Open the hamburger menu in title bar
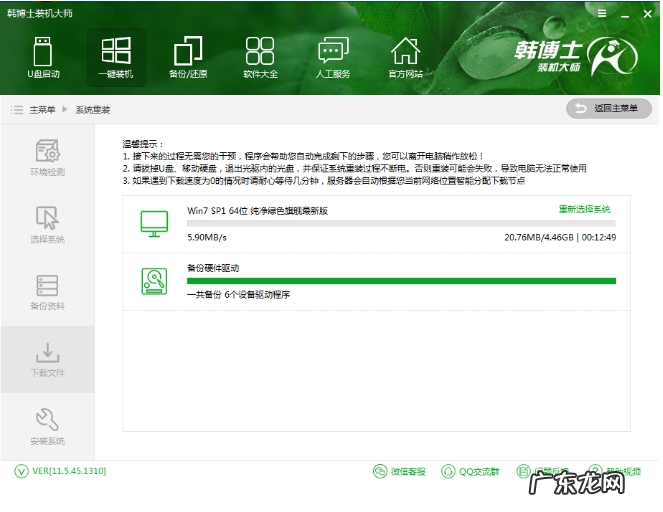 click(602, 14)
